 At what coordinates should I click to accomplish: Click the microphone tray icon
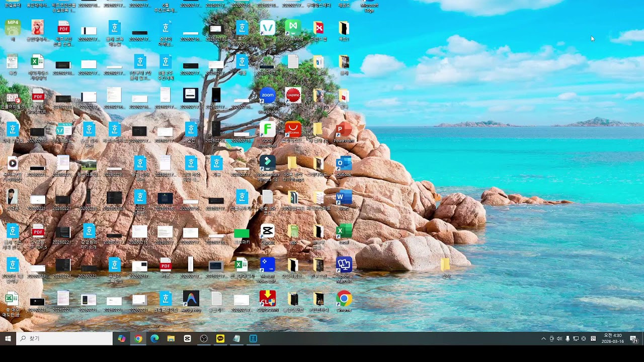pyautogui.click(x=568, y=338)
